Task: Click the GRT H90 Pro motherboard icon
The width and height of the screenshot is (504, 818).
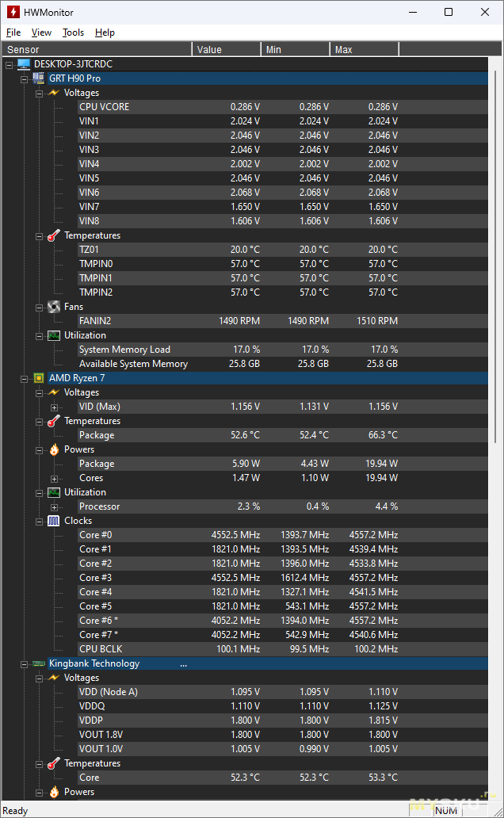Action: tap(39, 78)
